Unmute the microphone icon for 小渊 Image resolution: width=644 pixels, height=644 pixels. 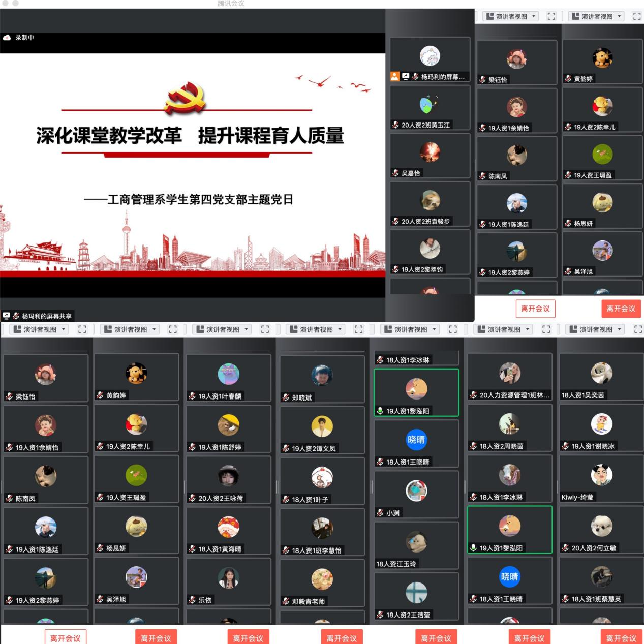[x=380, y=513]
